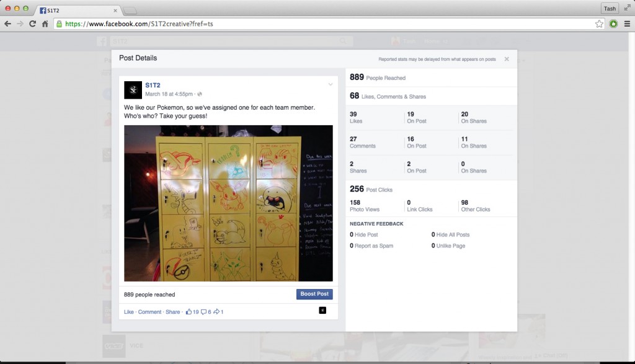Click the S1T2 page profile picture

pos(133,90)
